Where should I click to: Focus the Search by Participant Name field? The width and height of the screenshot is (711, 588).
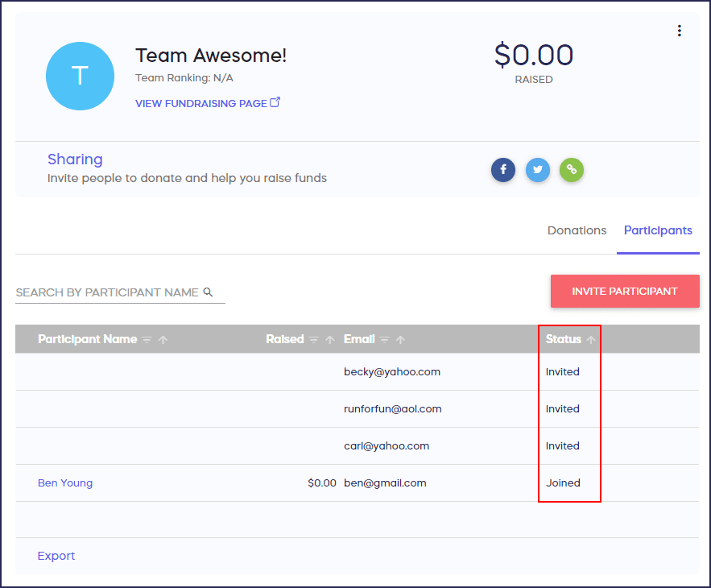(107, 292)
